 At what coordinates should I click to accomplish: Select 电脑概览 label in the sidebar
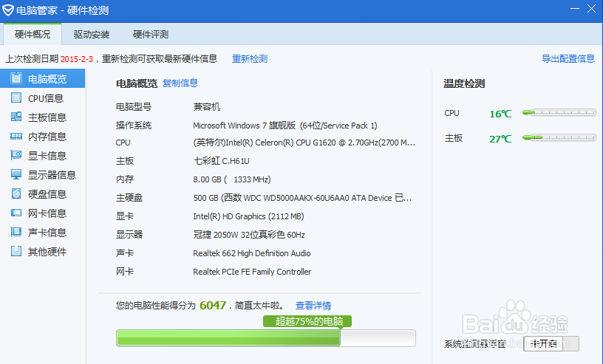[47, 79]
